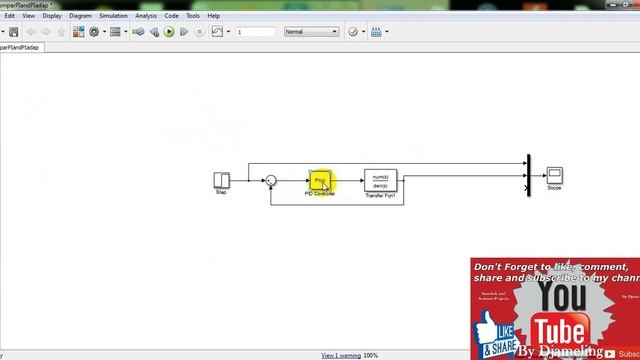This screenshot has height=360, width=640.
Task: Open the View menu
Action: tap(29, 16)
